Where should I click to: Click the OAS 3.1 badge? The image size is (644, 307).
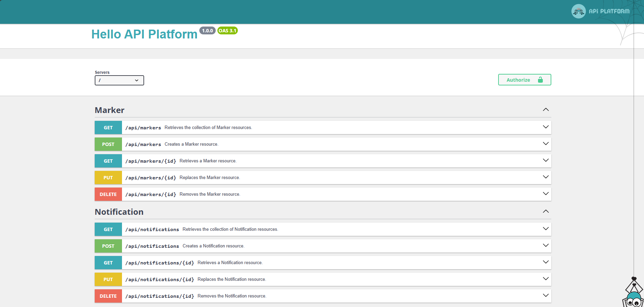227,31
